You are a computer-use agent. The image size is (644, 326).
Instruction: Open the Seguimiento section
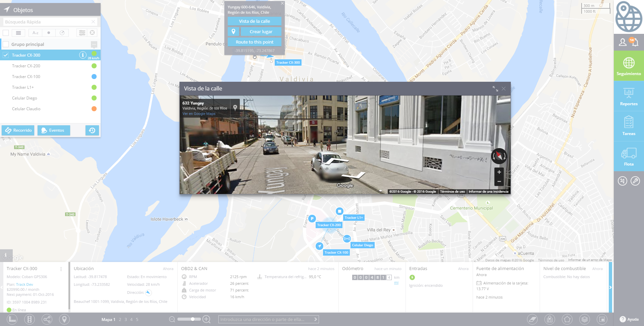[629, 66]
